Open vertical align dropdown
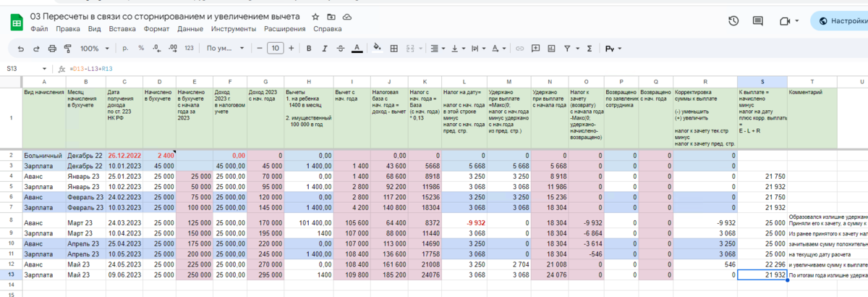Image resolution: width=868 pixels, height=297 pixels. 457,49
